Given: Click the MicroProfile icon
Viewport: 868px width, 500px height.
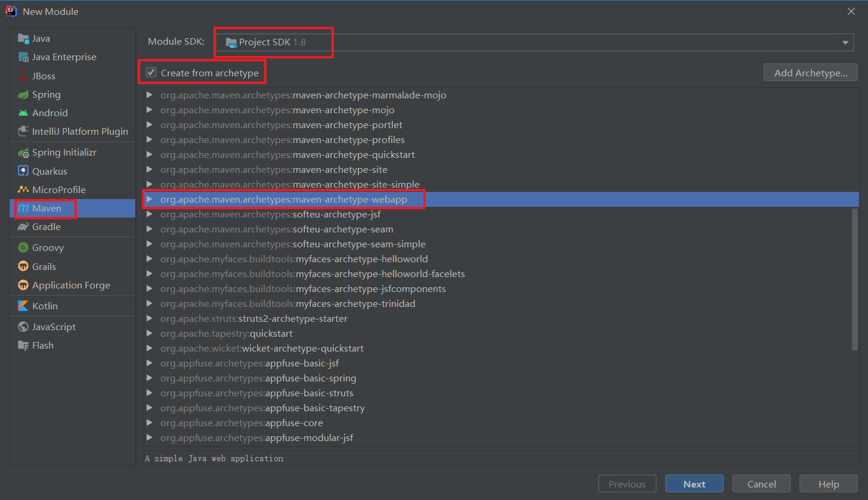Looking at the screenshot, I should coord(23,190).
